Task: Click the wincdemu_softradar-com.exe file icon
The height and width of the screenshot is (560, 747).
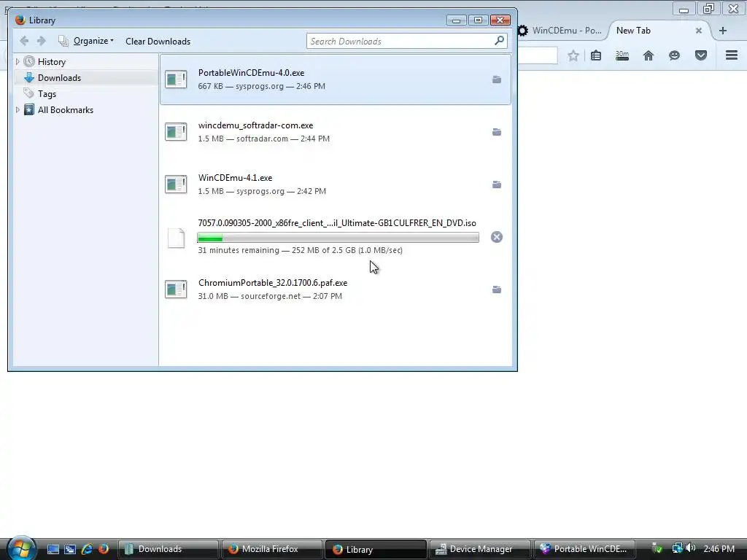Action: (x=176, y=132)
